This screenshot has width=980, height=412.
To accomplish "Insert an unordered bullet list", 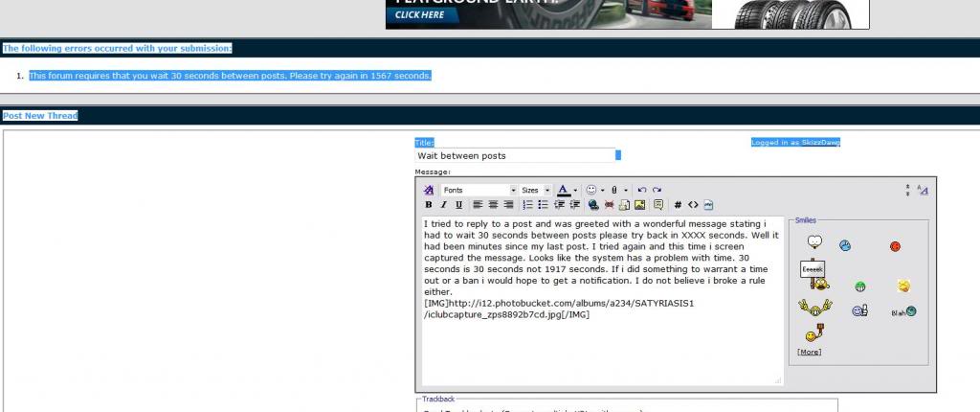I will [x=544, y=205].
